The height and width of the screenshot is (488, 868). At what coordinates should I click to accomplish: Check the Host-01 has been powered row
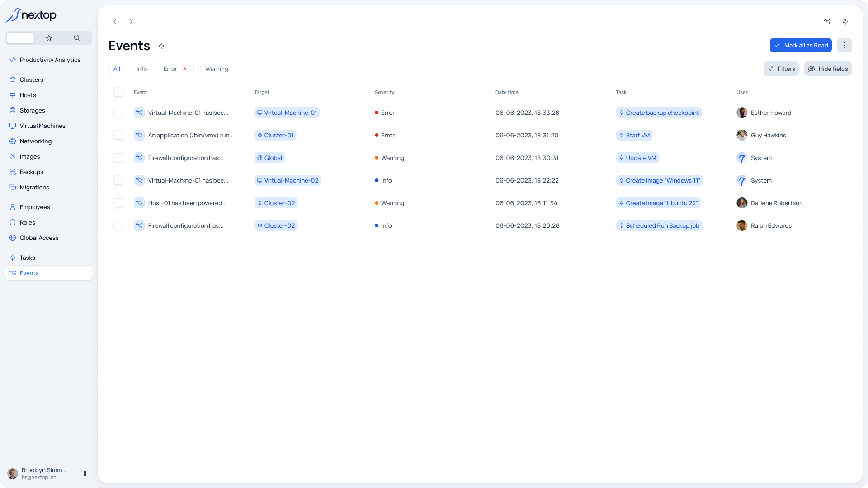pyautogui.click(x=118, y=203)
